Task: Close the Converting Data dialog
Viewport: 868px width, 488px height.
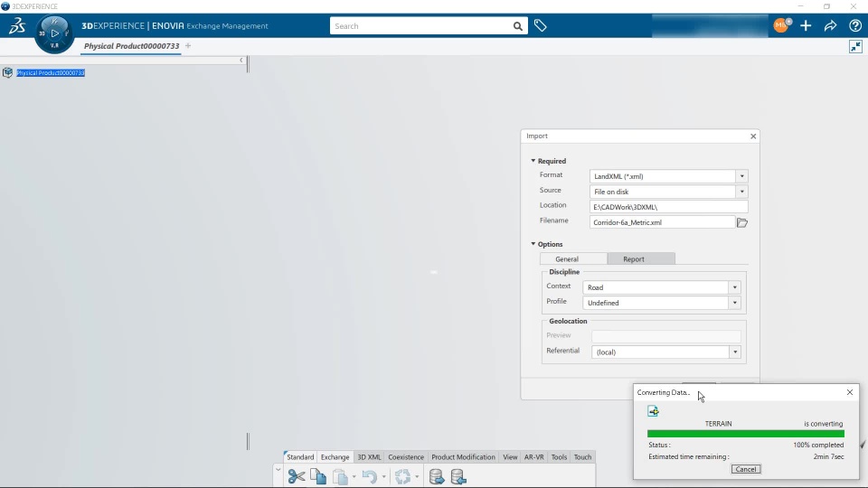Action: coord(850,392)
